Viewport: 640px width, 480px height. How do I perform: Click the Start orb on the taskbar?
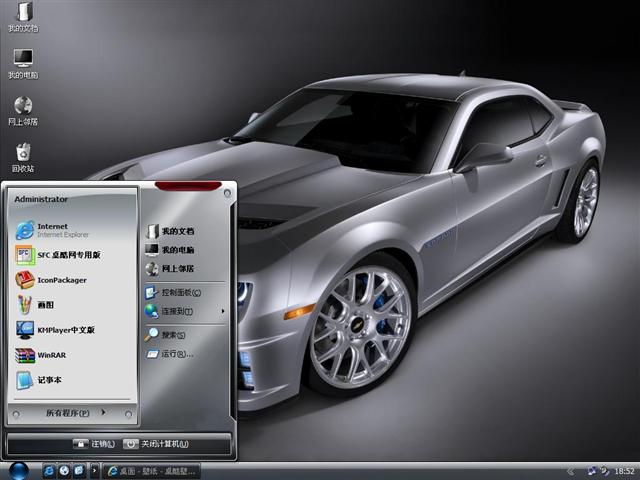coord(17,470)
